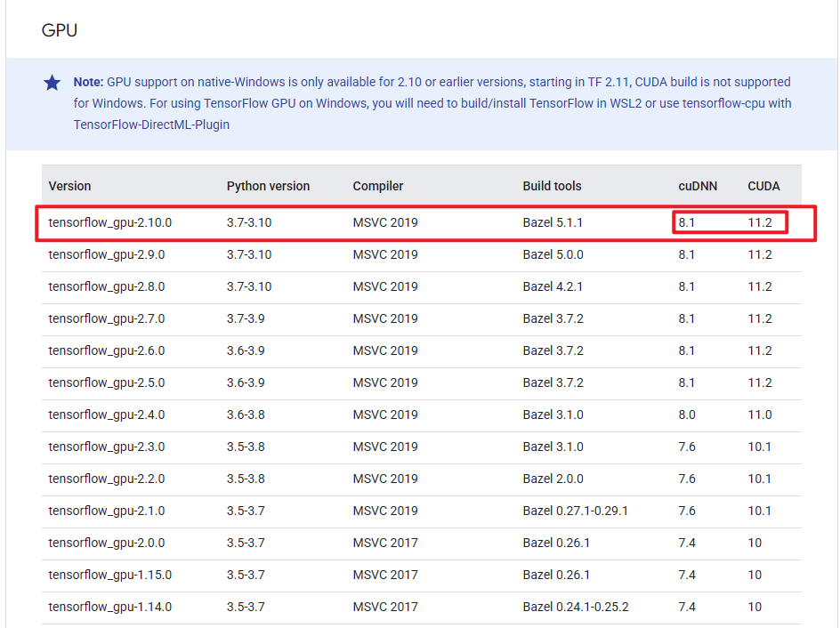This screenshot has width=840, height=628.
Task: Click cuDNN 7.4 in the 1.15.0 row
Action: click(687, 575)
